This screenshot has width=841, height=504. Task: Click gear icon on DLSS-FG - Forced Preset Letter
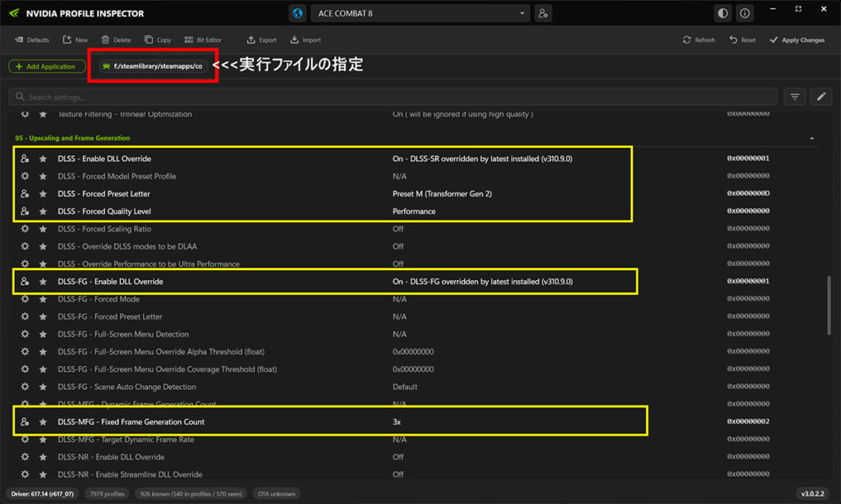(25, 317)
